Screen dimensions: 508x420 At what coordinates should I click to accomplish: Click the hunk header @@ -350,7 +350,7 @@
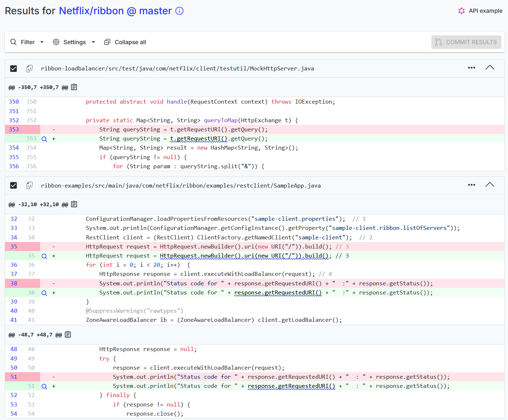[x=38, y=87]
